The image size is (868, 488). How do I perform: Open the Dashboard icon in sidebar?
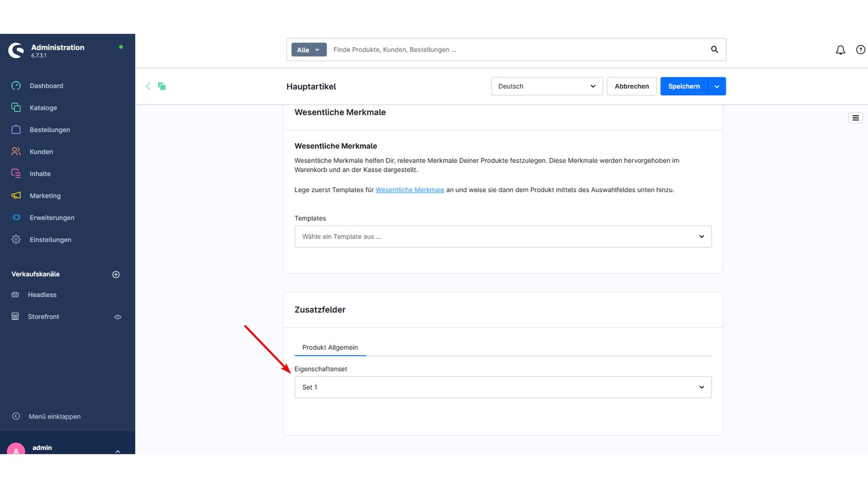(16, 86)
